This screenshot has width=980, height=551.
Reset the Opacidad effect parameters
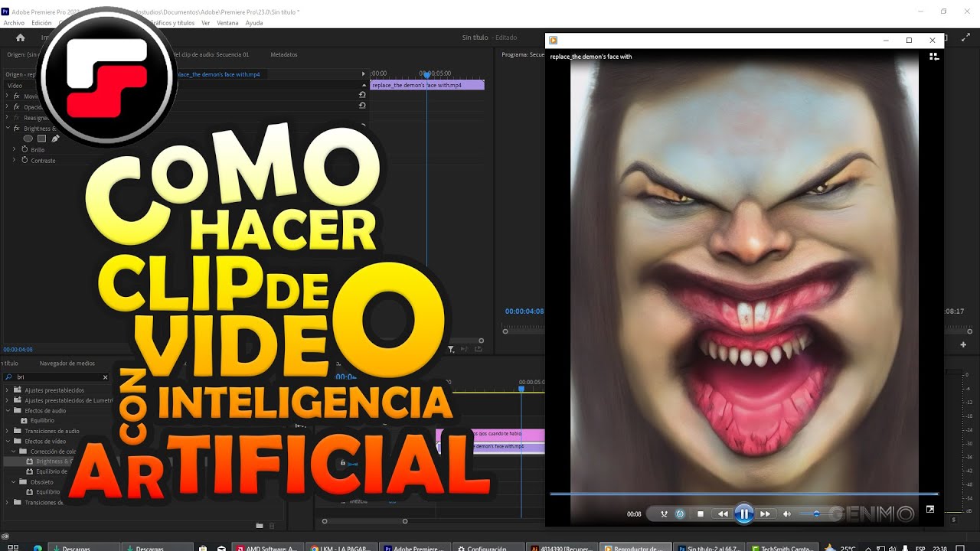(x=362, y=106)
